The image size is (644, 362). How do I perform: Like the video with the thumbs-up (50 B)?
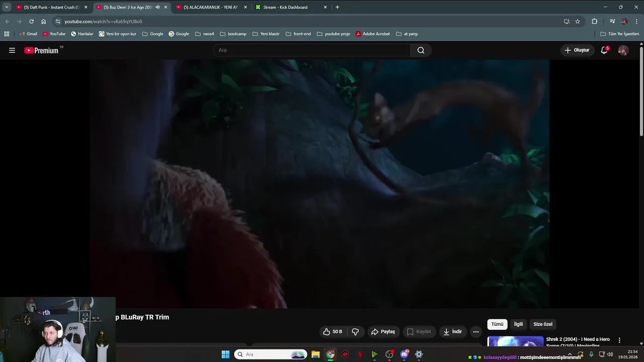(333, 332)
